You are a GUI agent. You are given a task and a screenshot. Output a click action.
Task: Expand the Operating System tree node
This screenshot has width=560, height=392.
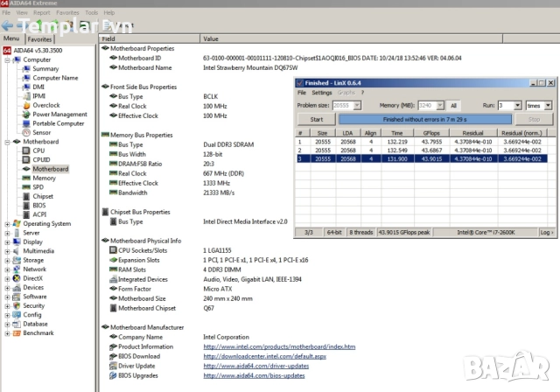[8, 224]
